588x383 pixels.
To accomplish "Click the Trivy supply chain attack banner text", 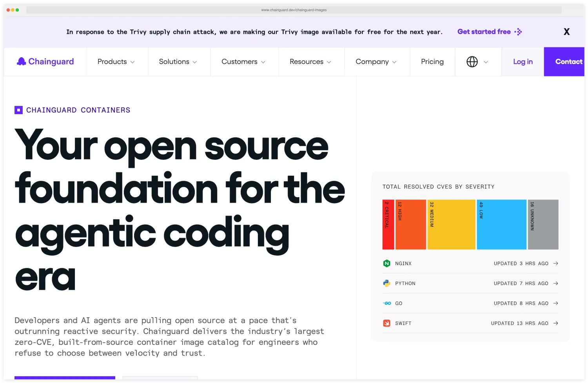I will [254, 32].
